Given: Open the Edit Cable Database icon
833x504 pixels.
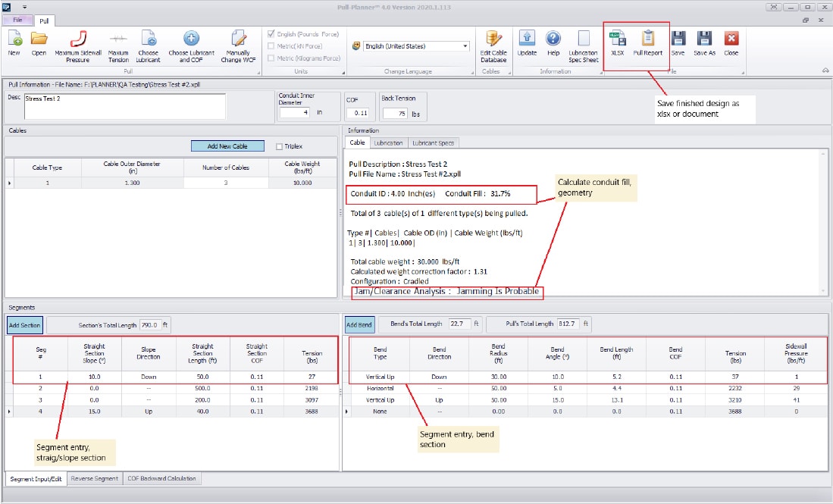Looking at the screenshot, I should click(x=493, y=46).
